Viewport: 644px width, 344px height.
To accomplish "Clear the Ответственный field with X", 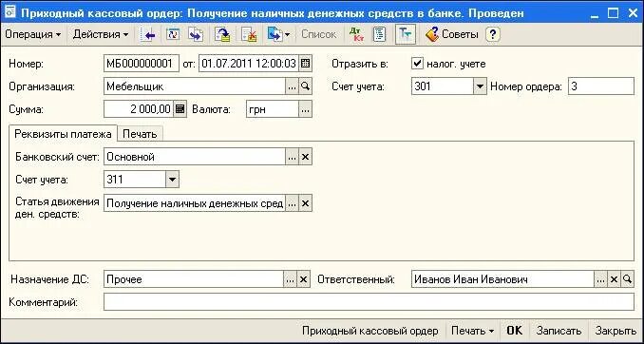I will coord(614,279).
